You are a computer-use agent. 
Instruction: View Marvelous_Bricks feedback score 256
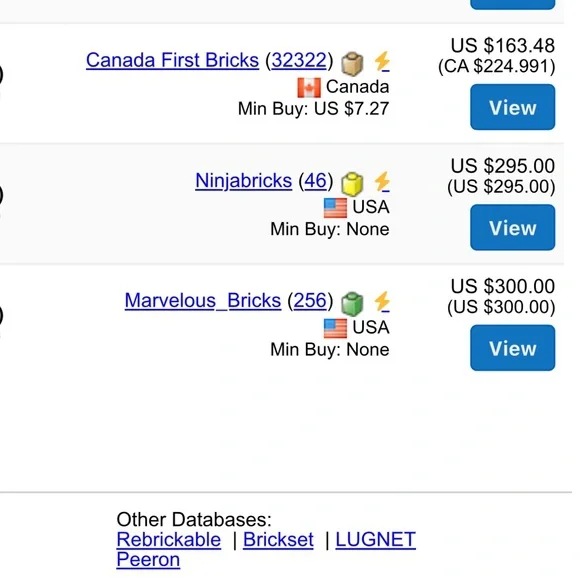(x=310, y=301)
